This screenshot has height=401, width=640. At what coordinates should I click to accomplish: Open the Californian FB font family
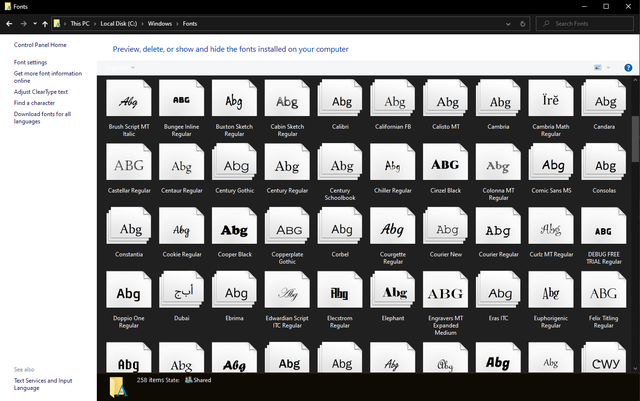(393, 98)
